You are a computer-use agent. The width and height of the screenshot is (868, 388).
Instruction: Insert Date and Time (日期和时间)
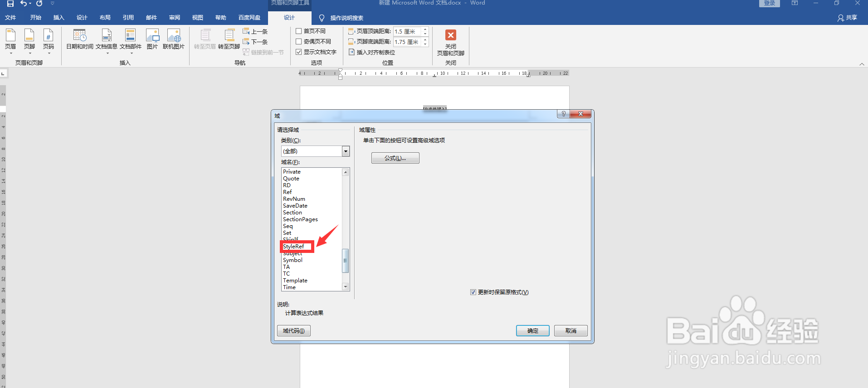tap(80, 40)
